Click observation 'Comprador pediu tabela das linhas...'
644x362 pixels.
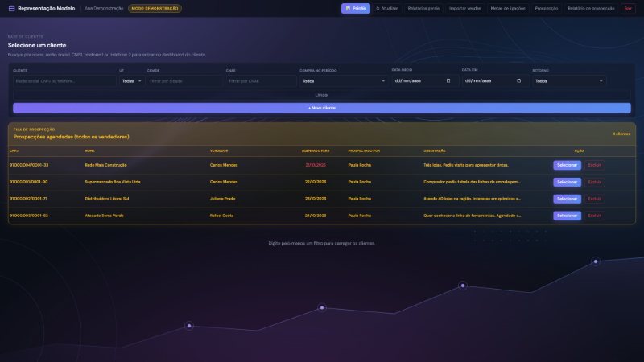(x=472, y=182)
